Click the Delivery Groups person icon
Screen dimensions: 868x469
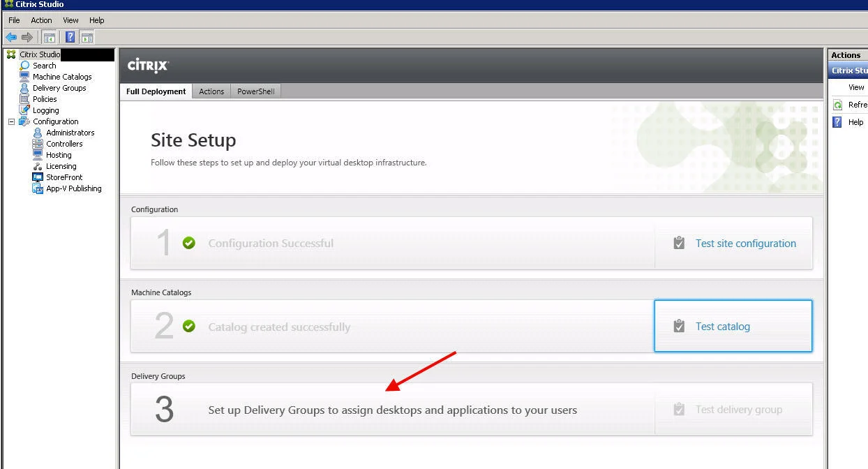25,88
